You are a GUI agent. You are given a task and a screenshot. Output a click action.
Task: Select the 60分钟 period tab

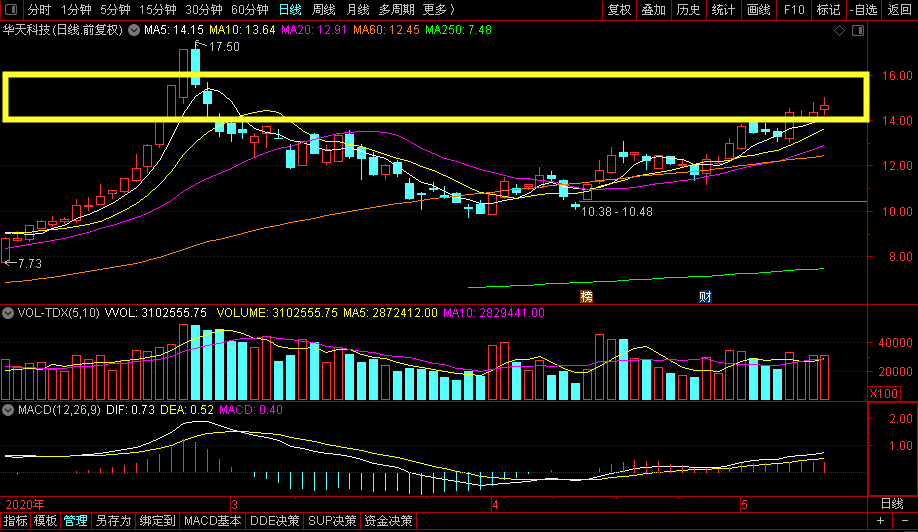coord(250,9)
